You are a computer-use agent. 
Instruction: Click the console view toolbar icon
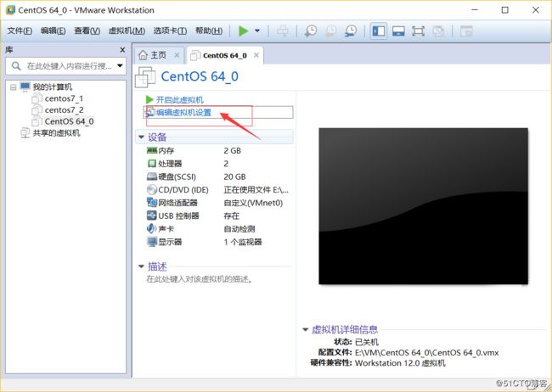(x=466, y=31)
